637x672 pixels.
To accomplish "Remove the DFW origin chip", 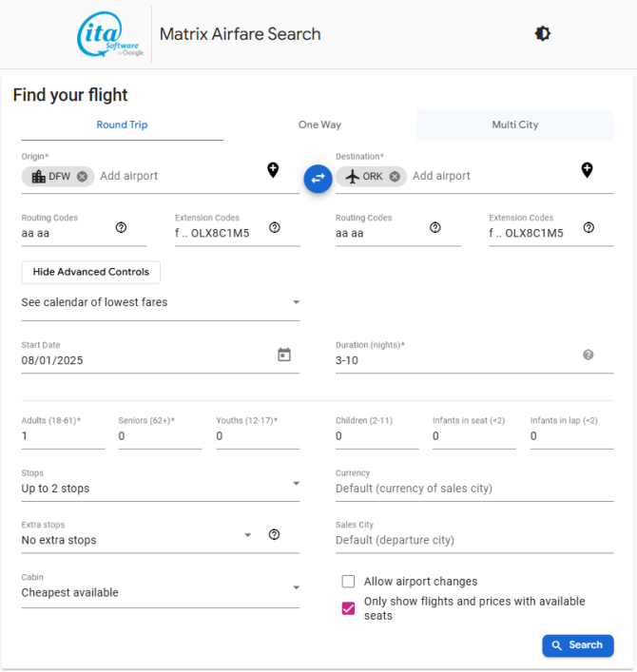I will pyautogui.click(x=83, y=176).
